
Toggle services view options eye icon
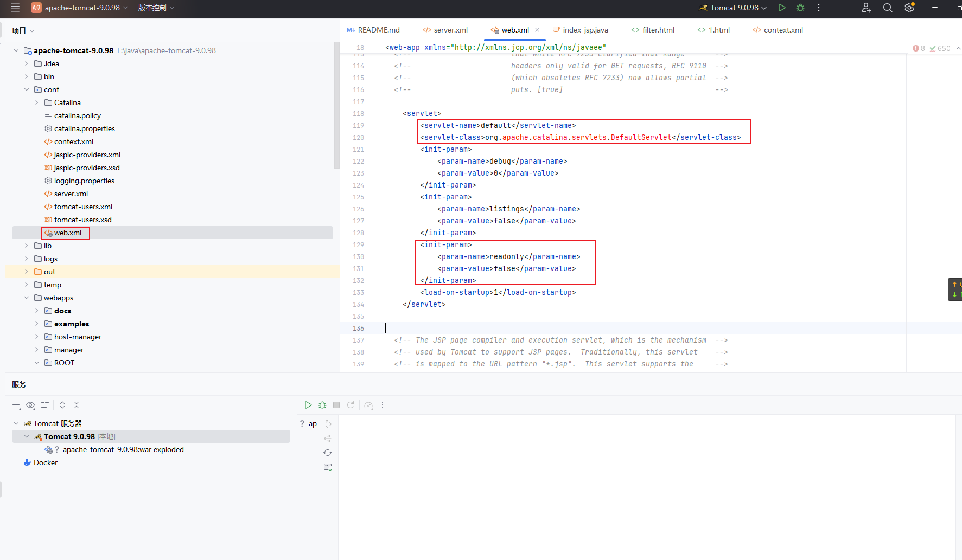point(30,405)
